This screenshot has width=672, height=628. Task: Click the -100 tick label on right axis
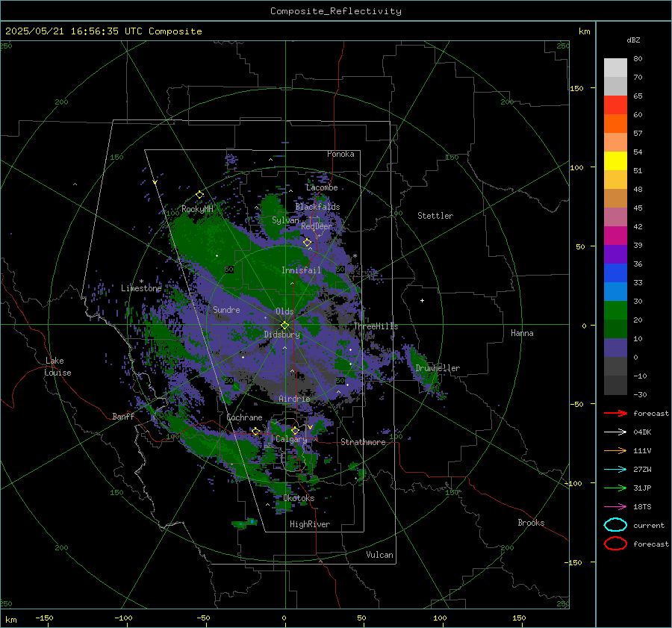click(x=573, y=483)
